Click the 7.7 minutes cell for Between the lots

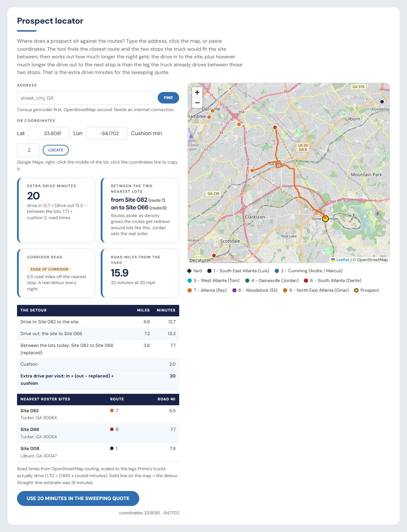(x=173, y=346)
